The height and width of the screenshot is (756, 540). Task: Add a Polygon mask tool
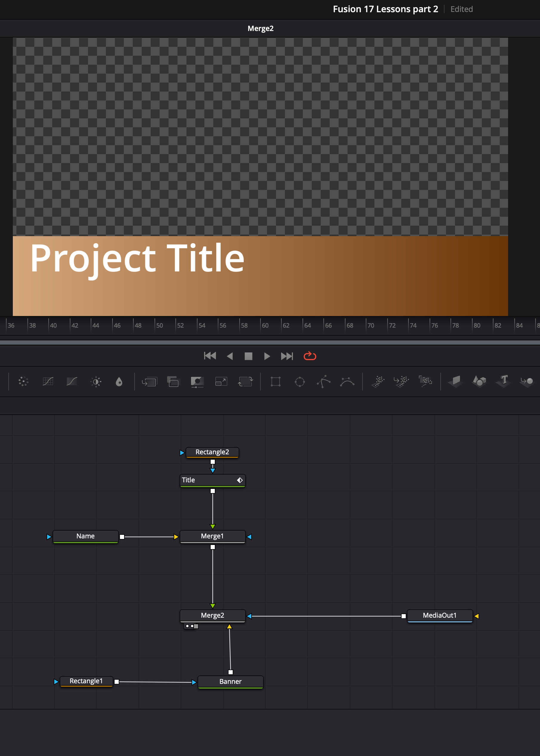point(323,381)
